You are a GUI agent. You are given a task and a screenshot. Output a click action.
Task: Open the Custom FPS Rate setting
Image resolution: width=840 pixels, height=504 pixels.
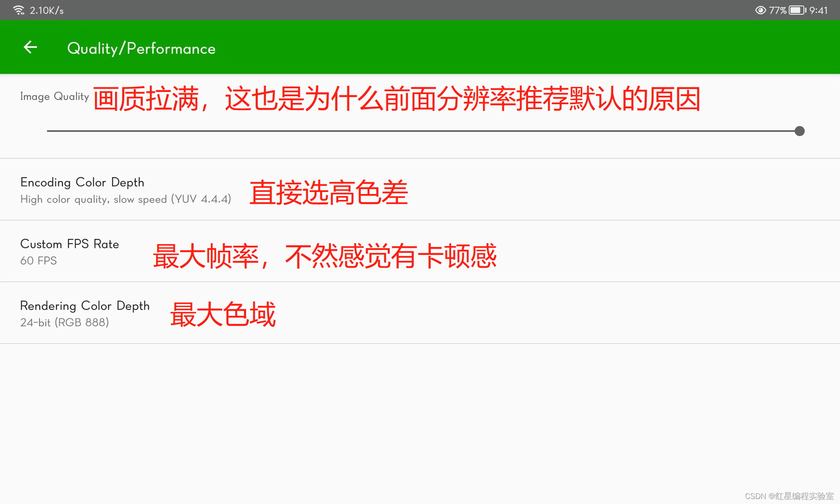tap(70, 244)
